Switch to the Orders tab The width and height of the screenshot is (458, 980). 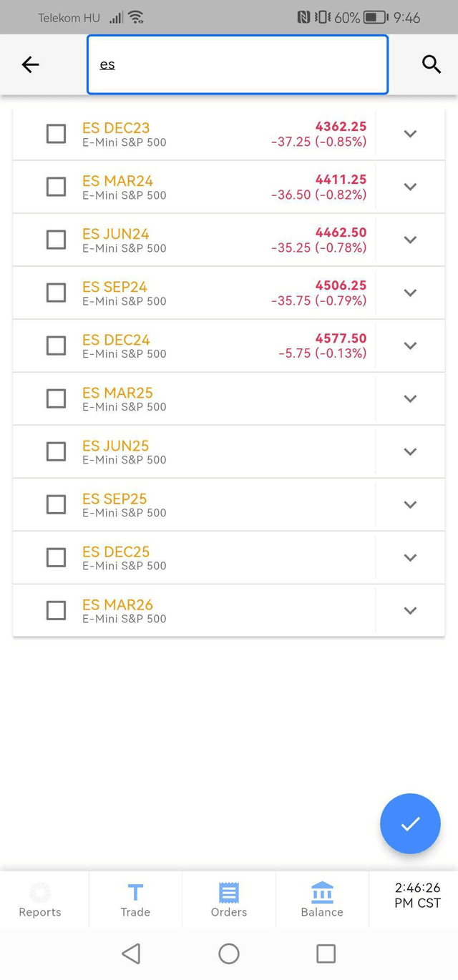pos(228,899)
